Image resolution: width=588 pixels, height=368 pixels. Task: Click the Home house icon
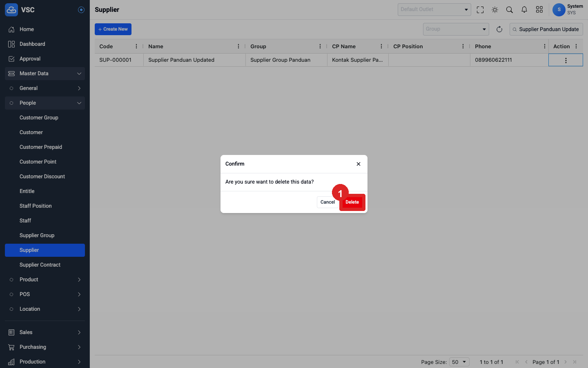point(11,29)
